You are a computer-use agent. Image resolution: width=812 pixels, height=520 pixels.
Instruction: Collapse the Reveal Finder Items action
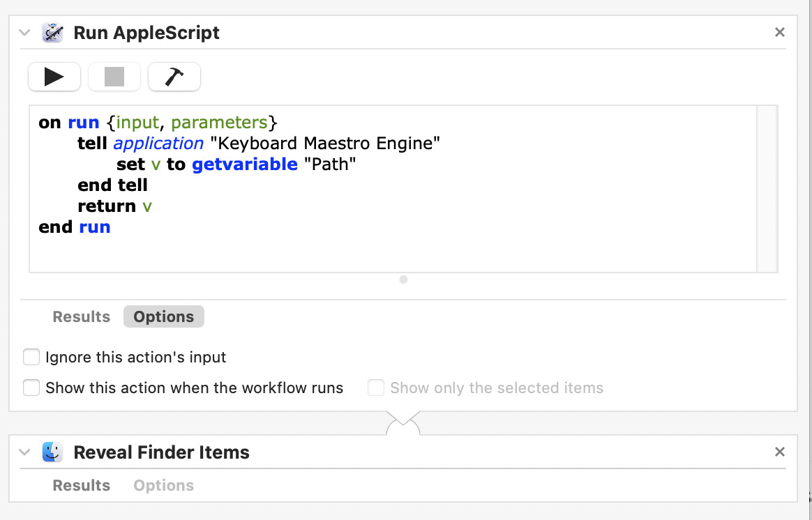coord(24,452)
